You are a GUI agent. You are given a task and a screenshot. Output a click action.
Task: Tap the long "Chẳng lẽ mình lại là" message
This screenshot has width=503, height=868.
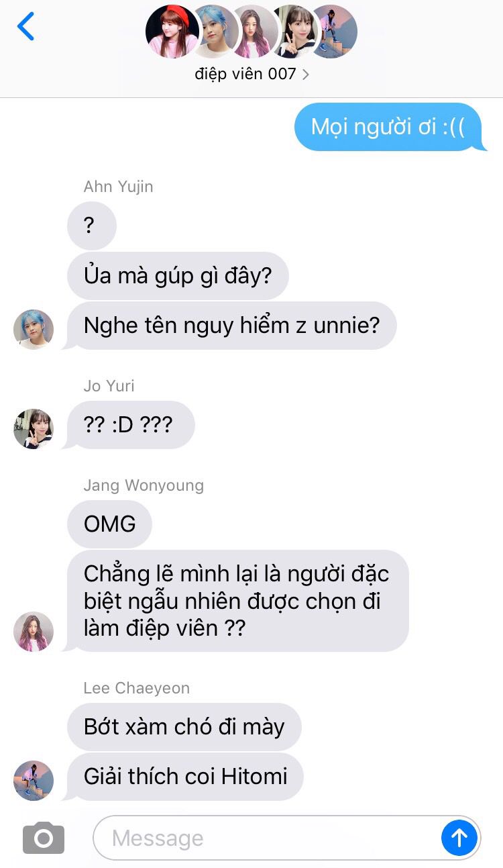[237, 601]
